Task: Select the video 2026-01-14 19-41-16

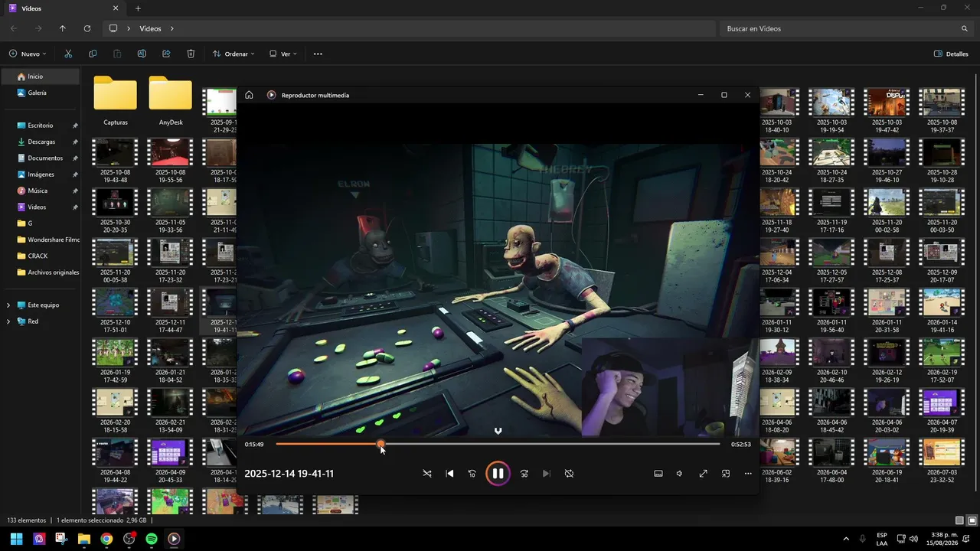Action: 941,310
